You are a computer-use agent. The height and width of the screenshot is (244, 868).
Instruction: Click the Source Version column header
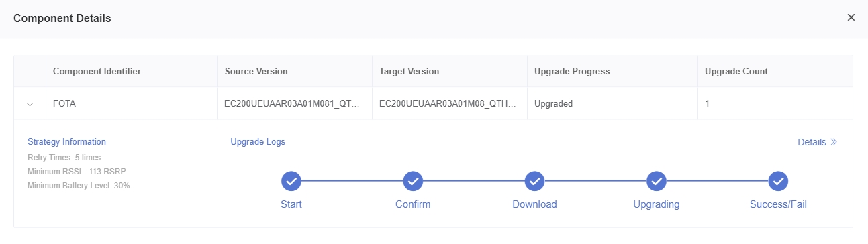pyautogui.click(x=256, y=71)
